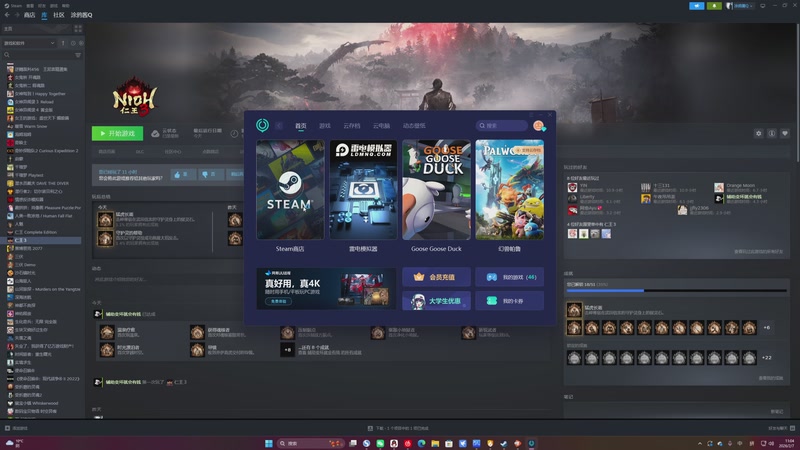Select DAVE THE DIVER in library list
The image size is (800, 450).
pyautogui.click(x=42, y=183)
